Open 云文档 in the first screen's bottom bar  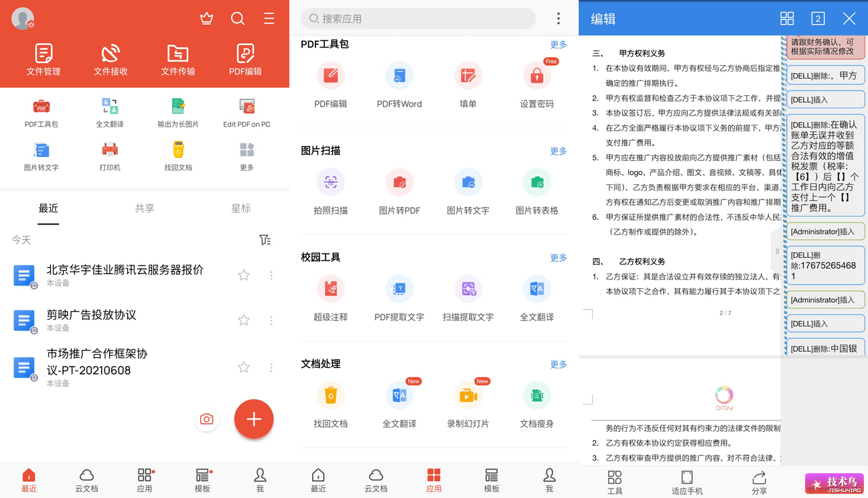[86, 481]
